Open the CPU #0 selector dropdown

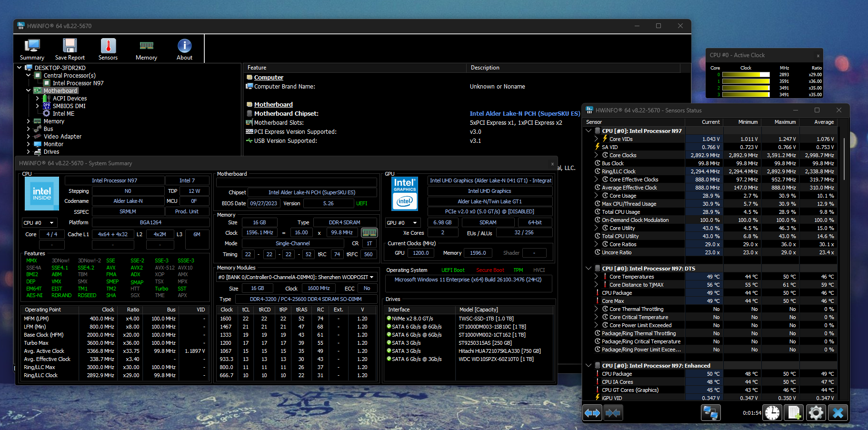click(x=40, y=222)
